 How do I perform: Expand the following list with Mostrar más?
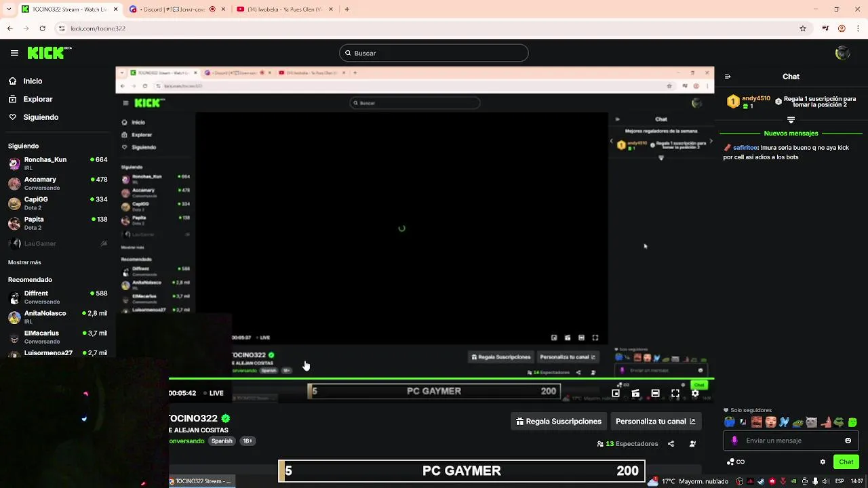(x=24, y=262)
